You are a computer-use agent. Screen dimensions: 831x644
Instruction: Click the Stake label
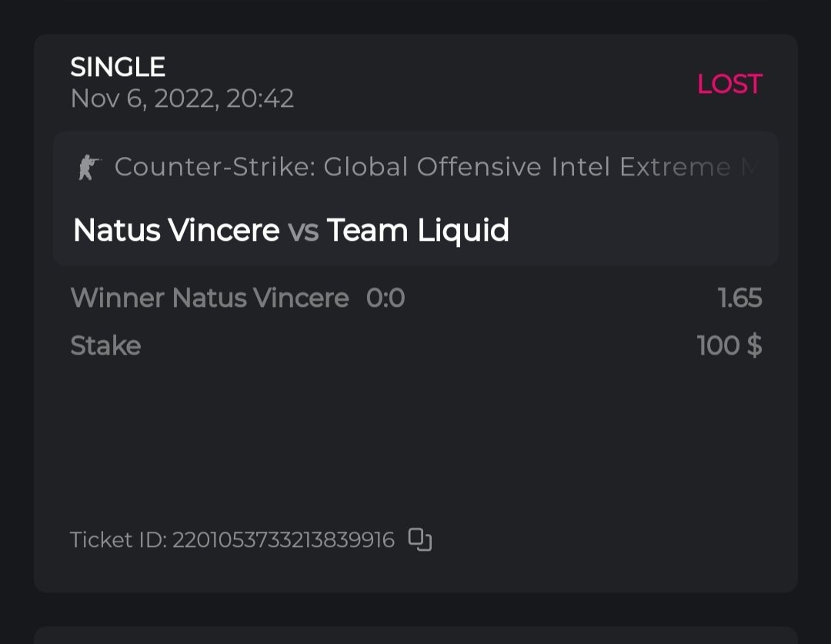(x=105, y=345)
